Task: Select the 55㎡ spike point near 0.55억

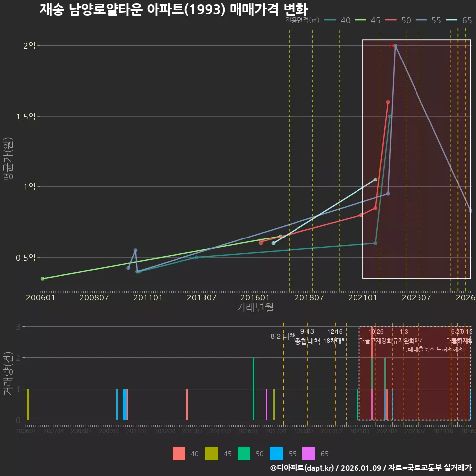Action: 136,250
